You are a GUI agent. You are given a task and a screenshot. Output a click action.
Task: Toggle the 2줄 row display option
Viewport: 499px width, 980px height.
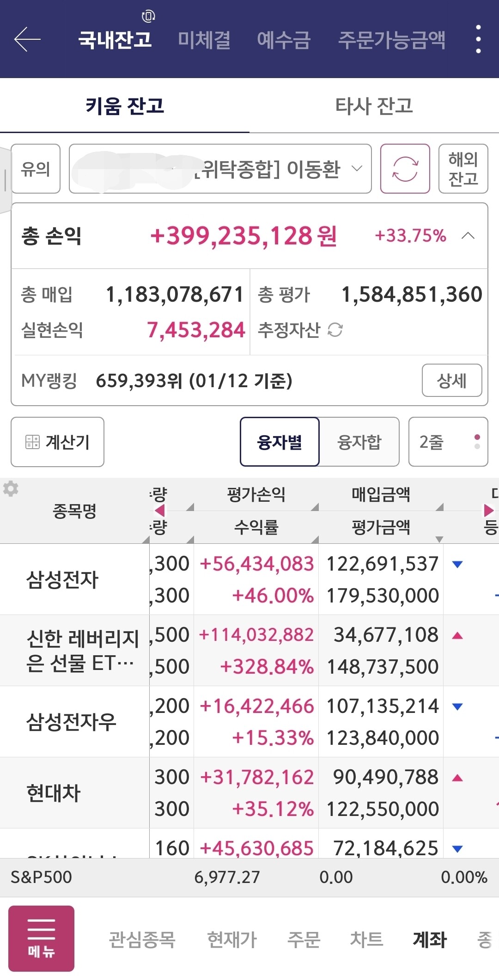click(448, 442)
